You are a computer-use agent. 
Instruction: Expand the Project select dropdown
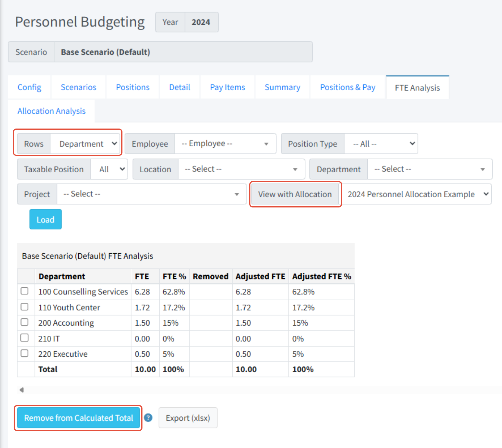coord(151,194)
